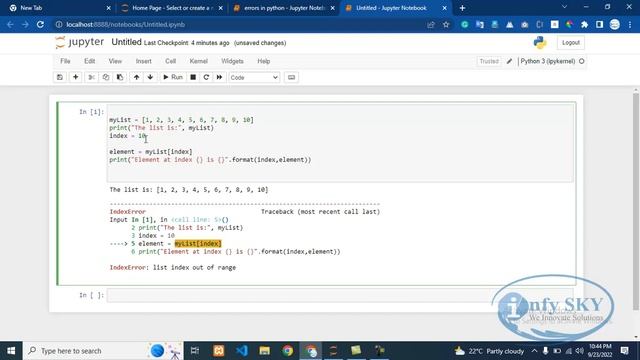Viewport: 640px width, 360px height.
Task: Save notebook with the floppy disk icon
Action: [x=60, y=77]
